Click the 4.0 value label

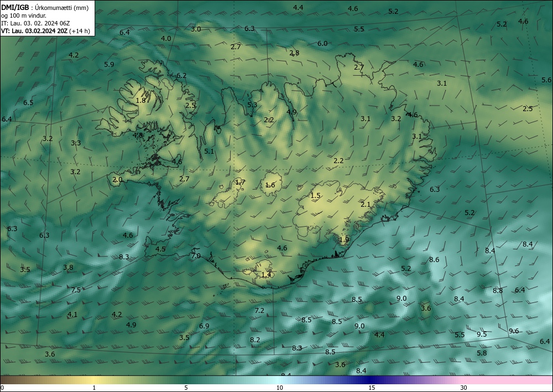pos(166,38)
